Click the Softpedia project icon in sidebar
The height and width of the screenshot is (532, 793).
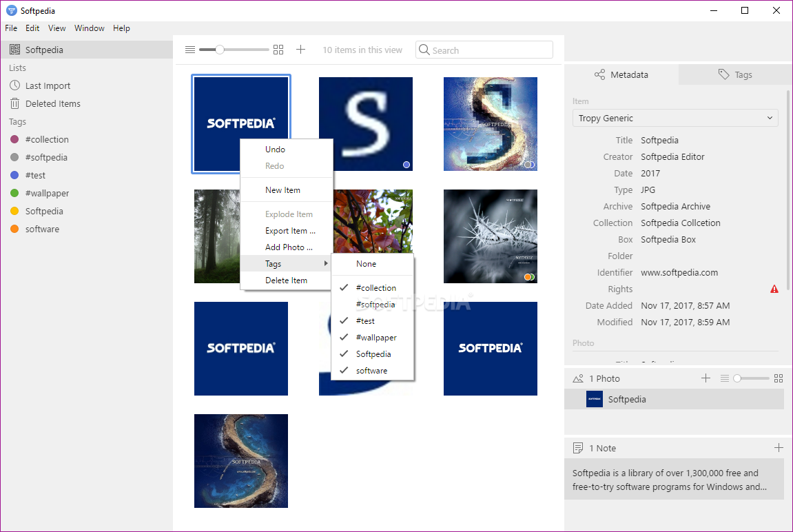click(15, 50)
